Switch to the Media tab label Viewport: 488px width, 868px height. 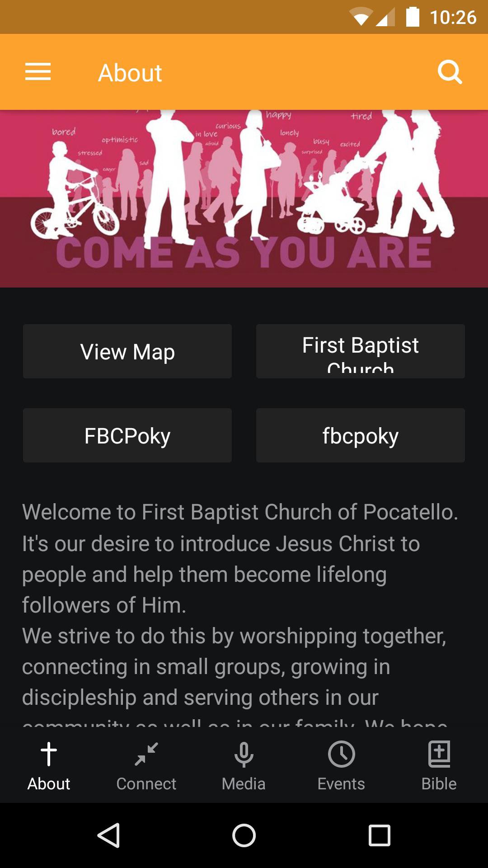tap(244, 783)
